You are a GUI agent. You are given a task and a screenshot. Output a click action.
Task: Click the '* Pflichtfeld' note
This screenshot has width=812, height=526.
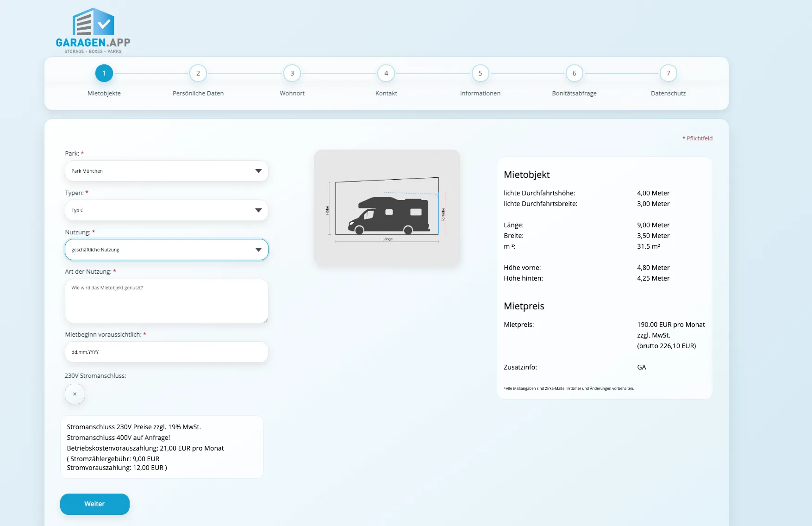pos(697,138)
